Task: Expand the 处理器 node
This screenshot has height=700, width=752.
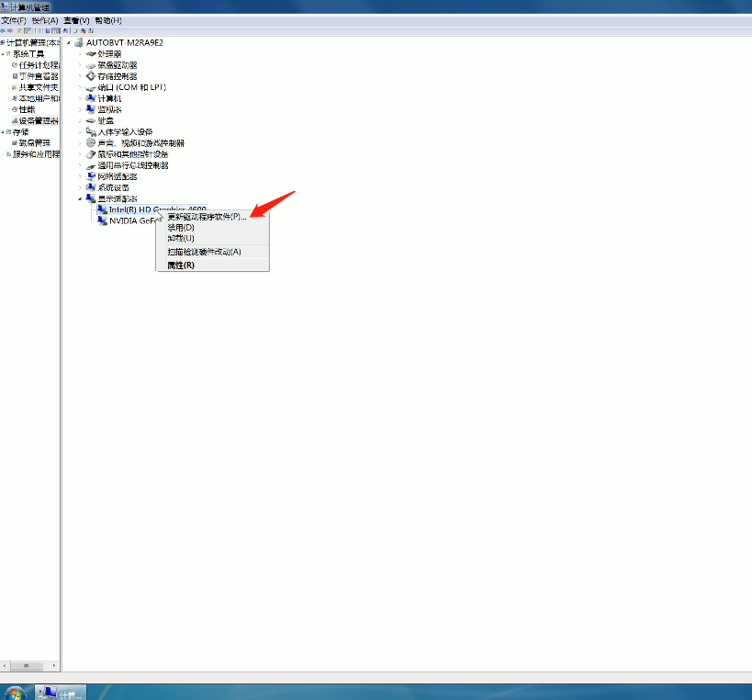Action: pos(80,54)
